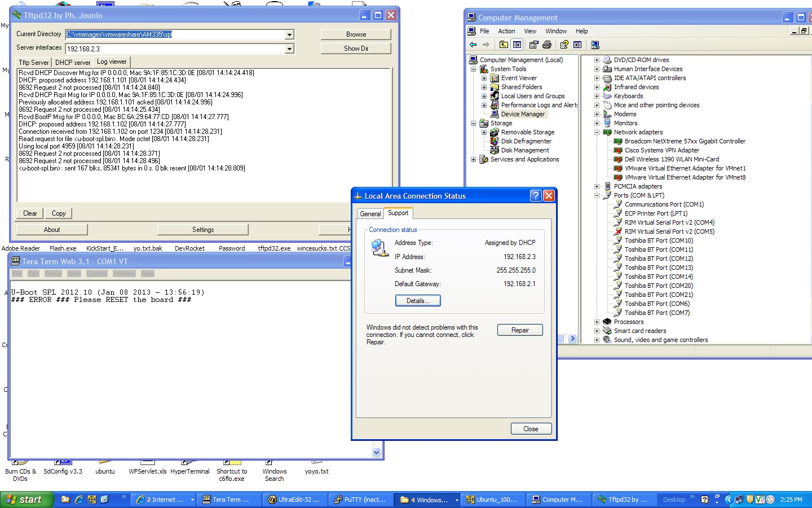Open the Server interfaces dropdown in Tftpd32
Viewport: 812px width, 508px height.
tap(289, 49)
